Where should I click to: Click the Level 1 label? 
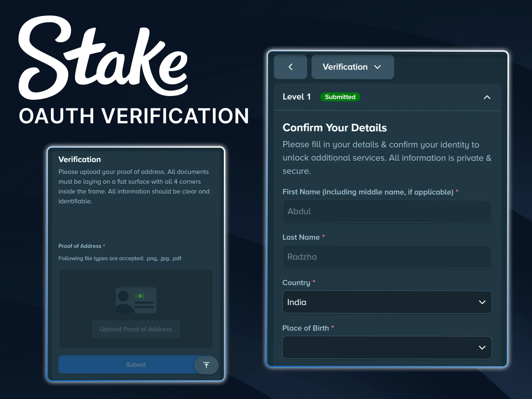pos(296,97)
